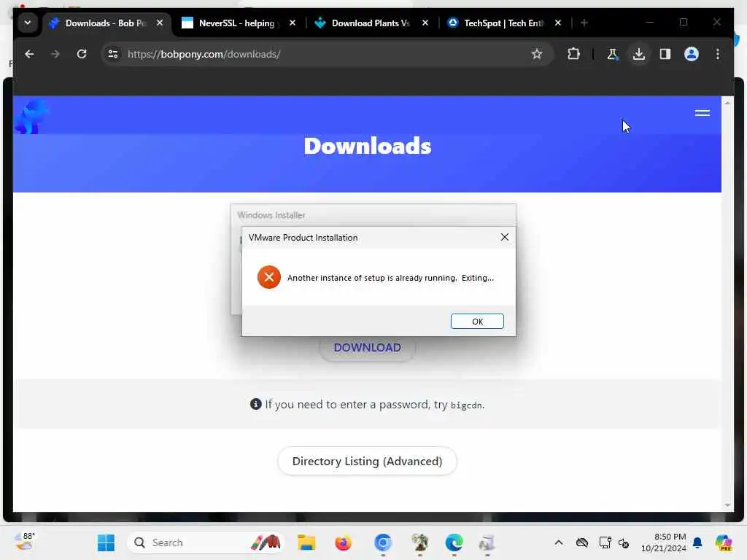This screenshot has height=560, width=747.
Task: Close the VMware Product Installation dialog
Action: (x=505, y=237)
